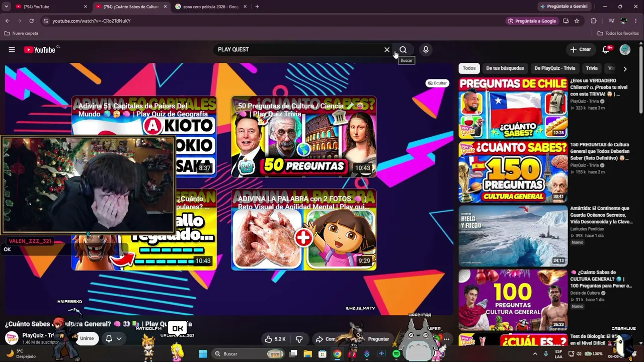The image size is (644, 362).
Task: Go back with the browser back arrow
Action: (x=7, y=21)
